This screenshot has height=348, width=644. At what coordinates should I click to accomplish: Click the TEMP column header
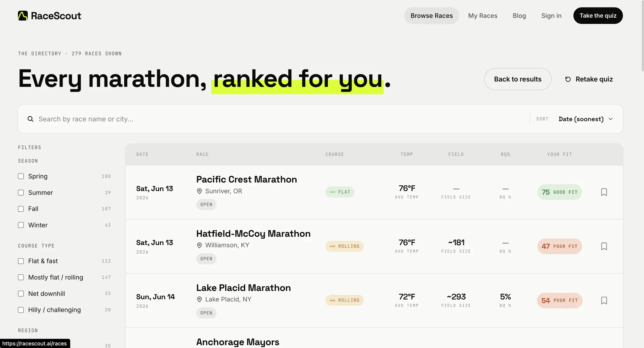point(407,154)
